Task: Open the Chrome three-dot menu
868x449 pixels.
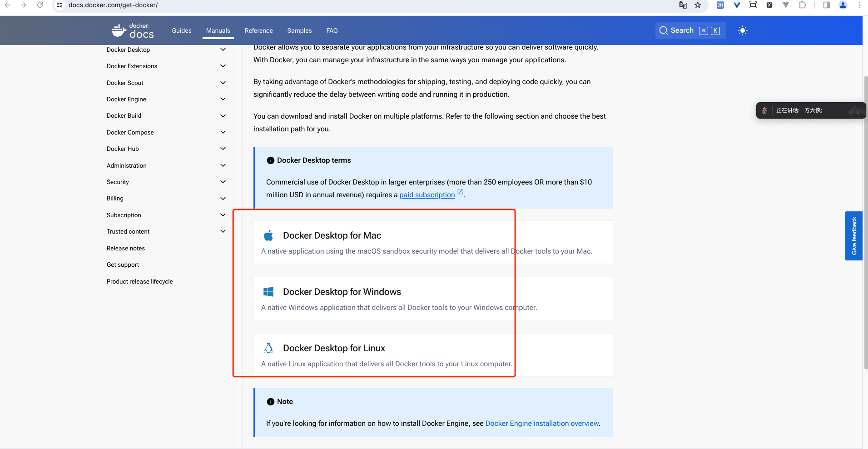Action: [x=859, y=5]
